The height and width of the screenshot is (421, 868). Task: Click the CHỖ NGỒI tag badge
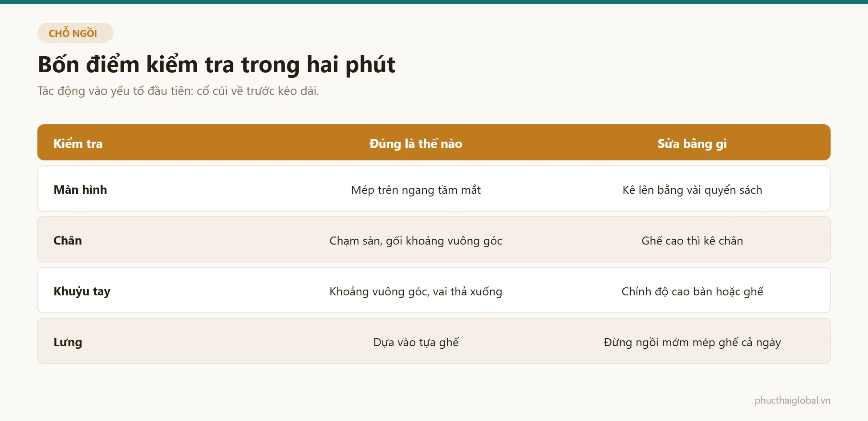point(75,33)
